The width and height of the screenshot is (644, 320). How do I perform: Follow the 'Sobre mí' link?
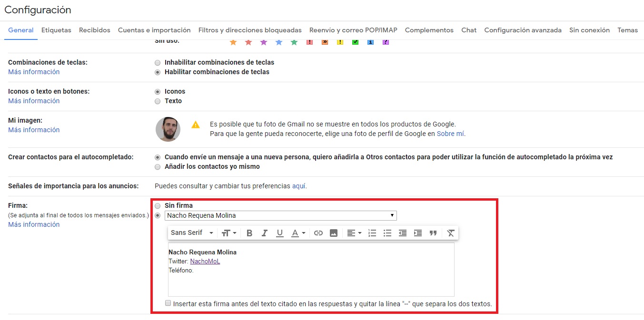[x=450, y=134]
